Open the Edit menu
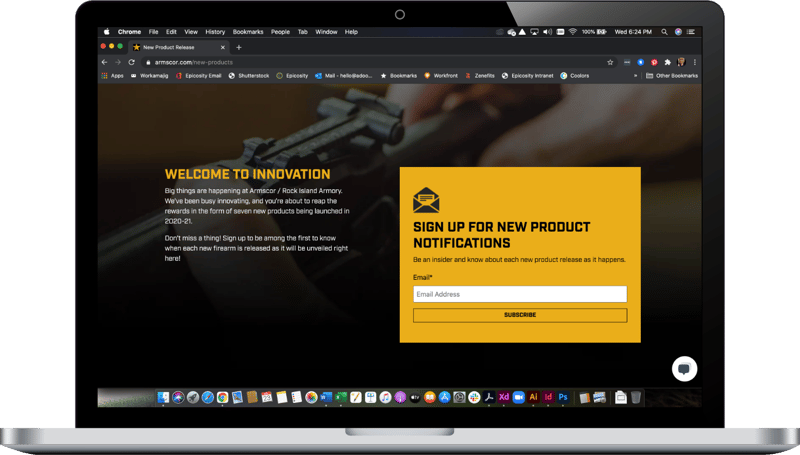Viewport: 800px width, 455px height. point(171,32)
